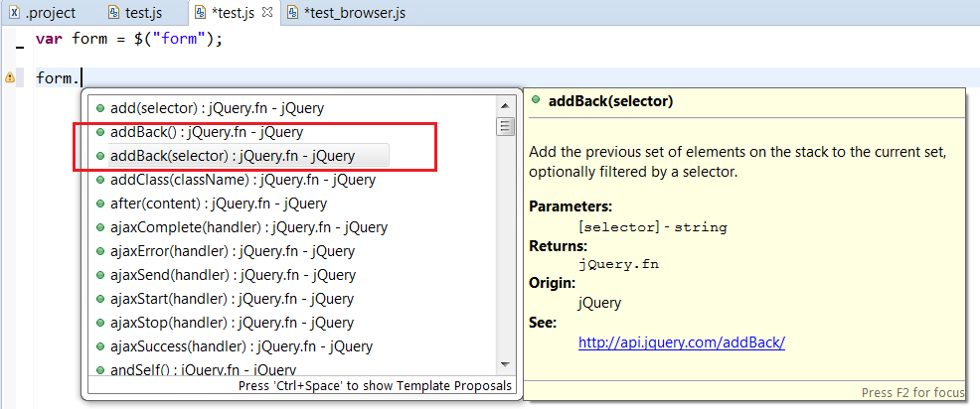
Task: Choose ajaxComplete(handler) from the list
Action: point(248,227)
